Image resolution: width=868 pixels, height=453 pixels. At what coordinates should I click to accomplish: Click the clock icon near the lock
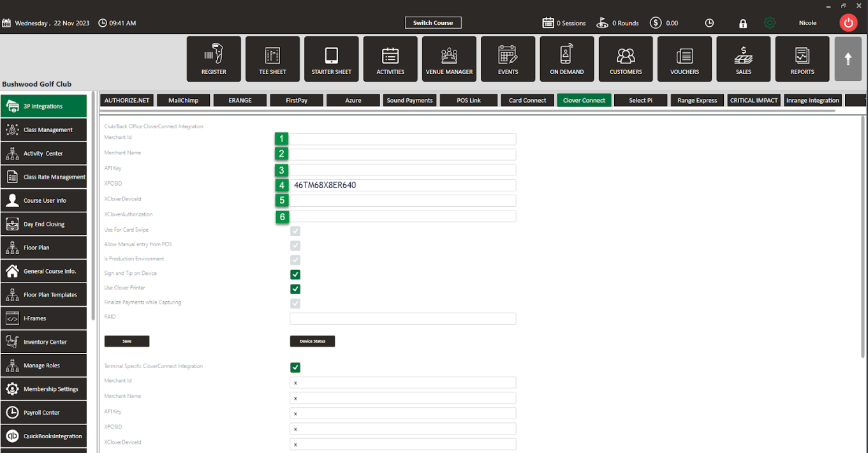[709, 23]
